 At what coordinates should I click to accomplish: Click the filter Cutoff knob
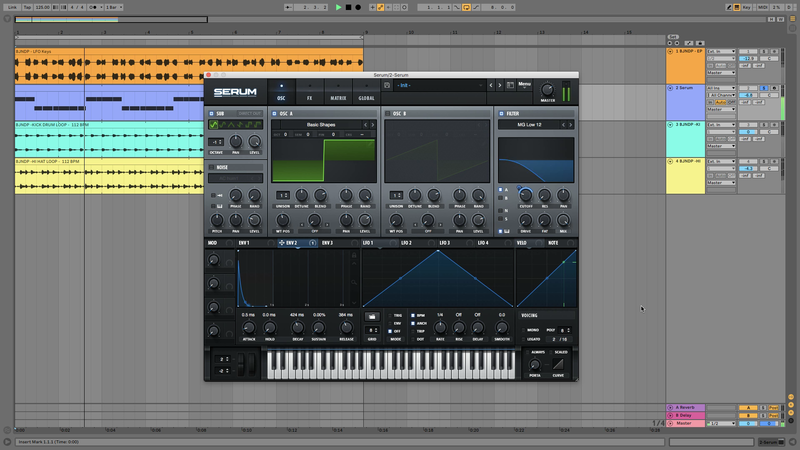526,195
